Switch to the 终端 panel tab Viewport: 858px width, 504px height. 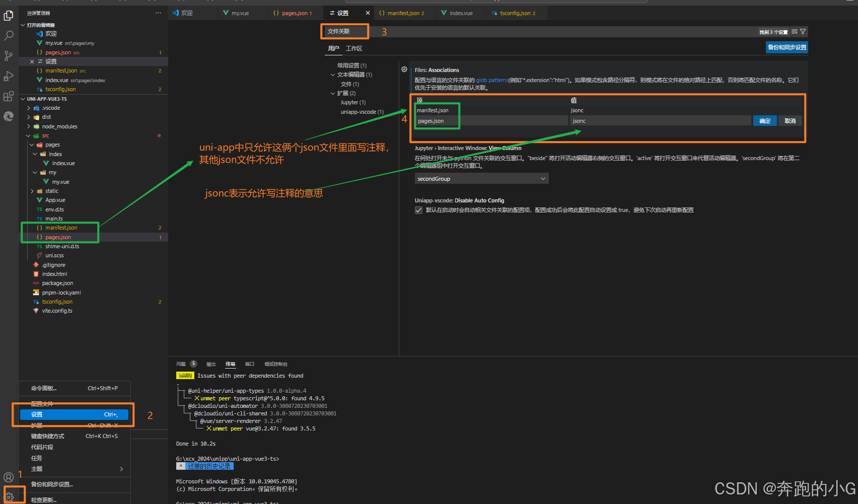point(231,364)
